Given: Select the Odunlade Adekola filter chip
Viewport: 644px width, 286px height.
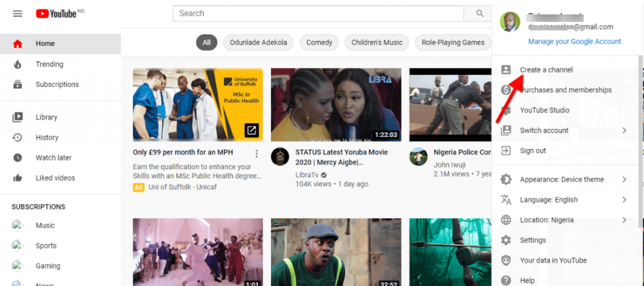Looking at the screenshot, I should pos(258,42).
